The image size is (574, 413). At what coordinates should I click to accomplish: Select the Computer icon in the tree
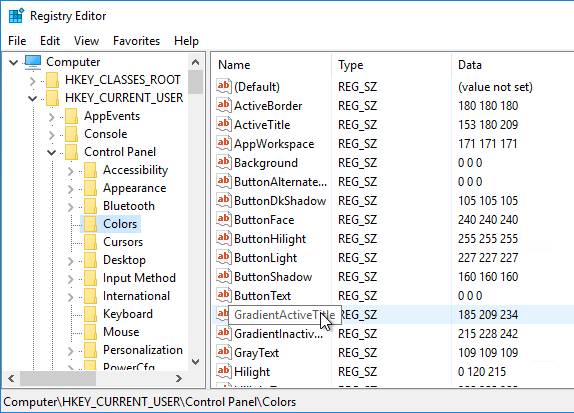33,62
